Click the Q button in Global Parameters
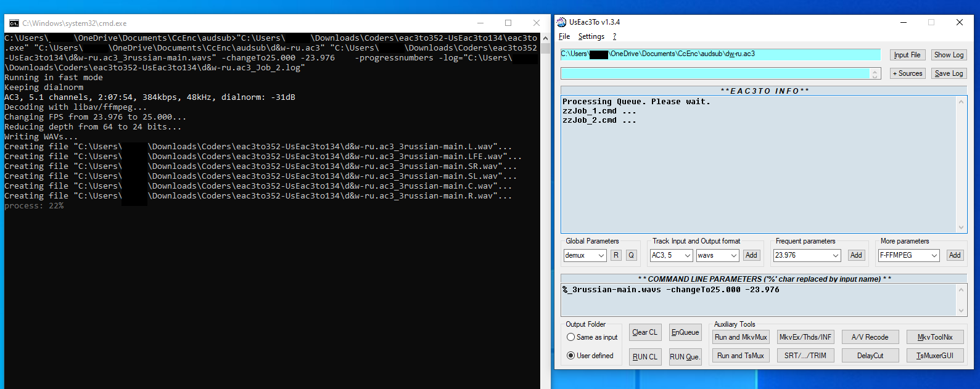980x389 pixels. (x=631, y=255)
